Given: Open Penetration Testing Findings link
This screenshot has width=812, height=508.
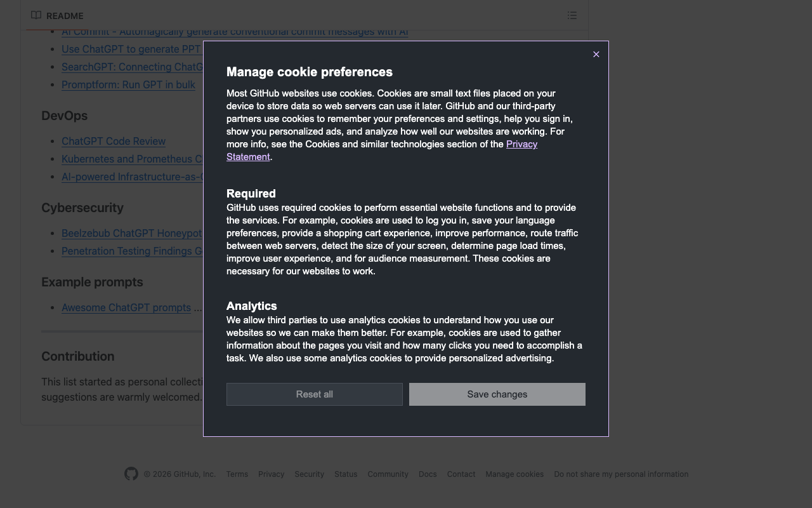Looking at the screenshot, I should [x=132, y=251].
